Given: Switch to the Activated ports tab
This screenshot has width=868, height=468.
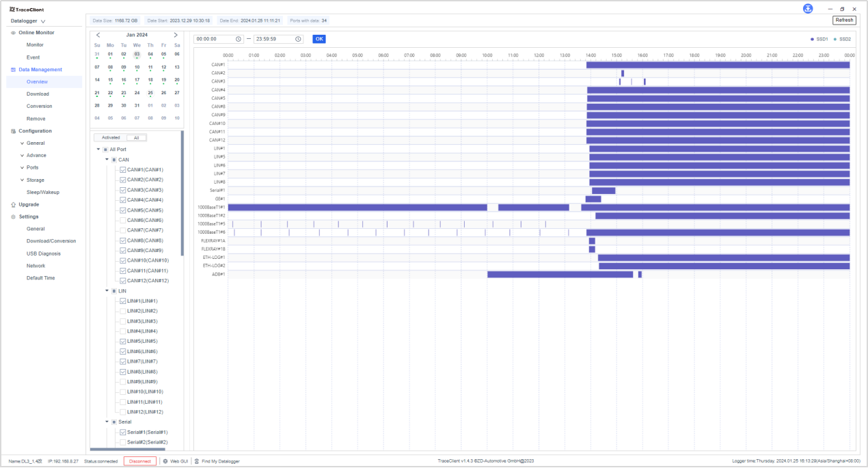Looking at the screenshot, I should [111, 137].
